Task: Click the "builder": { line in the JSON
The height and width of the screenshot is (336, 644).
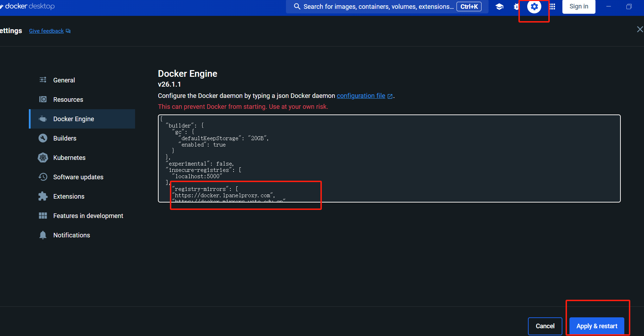Action: pos(185,125)
